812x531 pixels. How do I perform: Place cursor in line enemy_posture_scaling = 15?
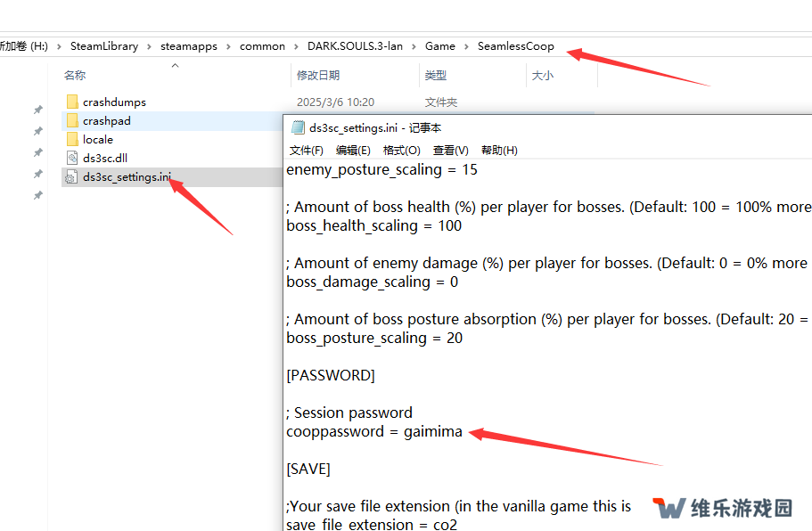tap(381, 170)
